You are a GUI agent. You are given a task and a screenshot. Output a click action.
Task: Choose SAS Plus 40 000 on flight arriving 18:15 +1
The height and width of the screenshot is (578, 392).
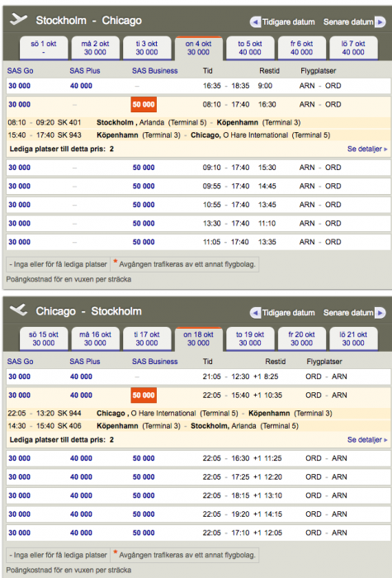(x=81, y=495)
